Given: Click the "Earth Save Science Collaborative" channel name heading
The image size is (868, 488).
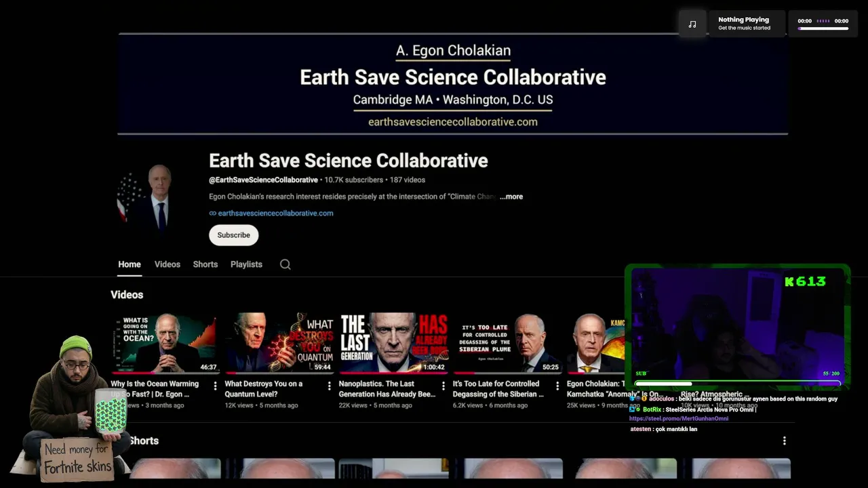Looking at the screenshot, I should pyautogui.click(x=349, y=161).
